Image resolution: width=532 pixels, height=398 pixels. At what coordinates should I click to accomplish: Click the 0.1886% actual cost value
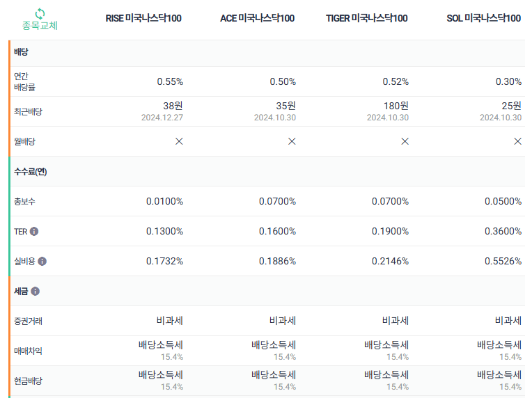tap(278, 261)
